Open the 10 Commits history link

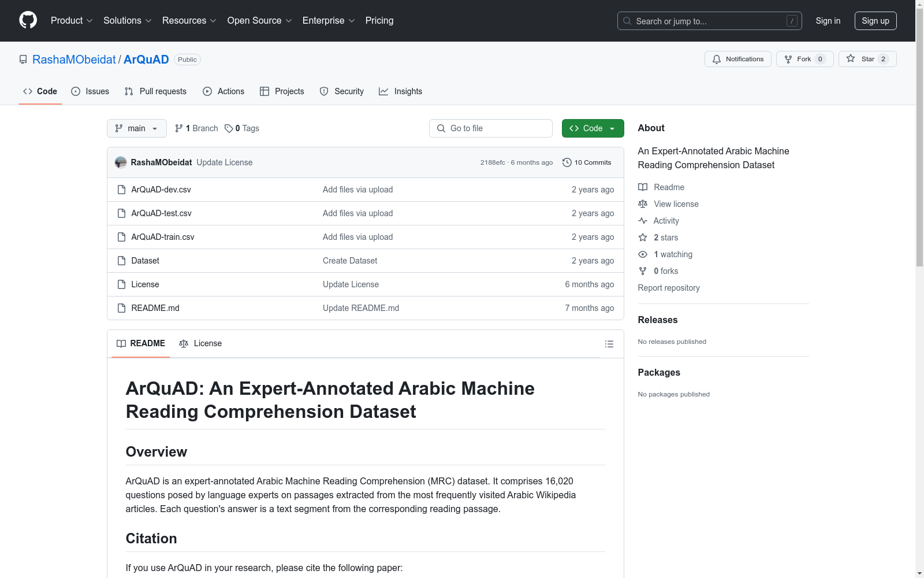pyautogui.click(x=587, y=162)
